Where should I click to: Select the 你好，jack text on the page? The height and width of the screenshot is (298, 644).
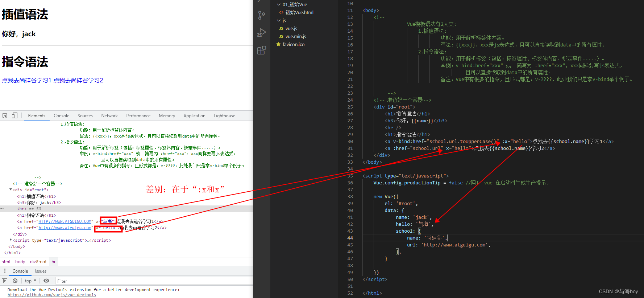19,34
